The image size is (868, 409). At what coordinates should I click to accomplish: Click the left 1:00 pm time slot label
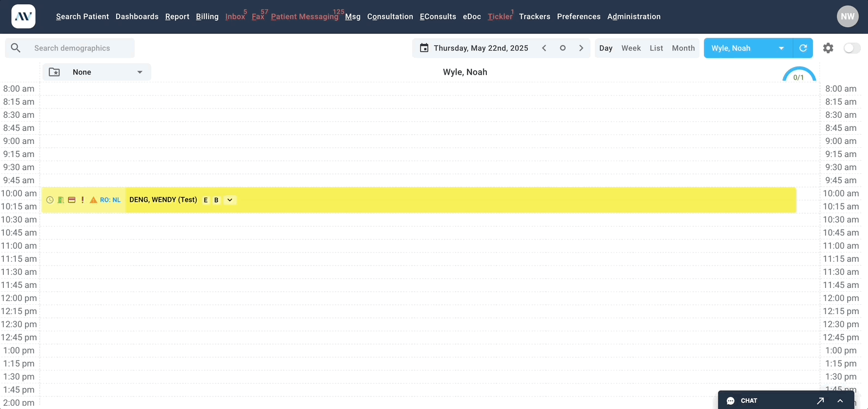[x=19, y=350]
